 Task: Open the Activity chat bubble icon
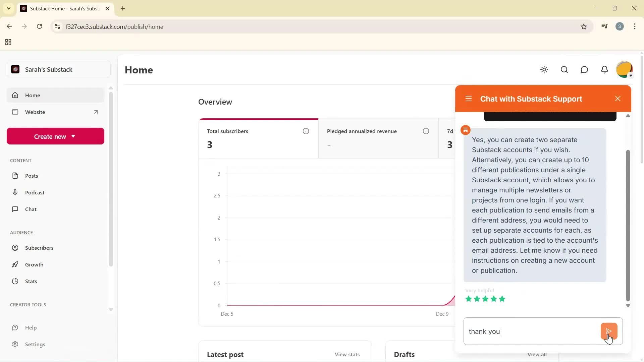(584, 70)
